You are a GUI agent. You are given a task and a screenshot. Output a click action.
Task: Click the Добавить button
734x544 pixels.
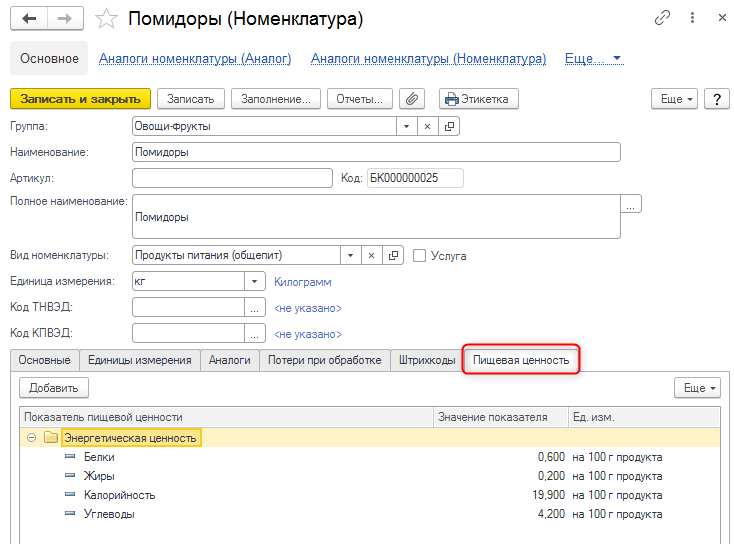pos(54,387)
